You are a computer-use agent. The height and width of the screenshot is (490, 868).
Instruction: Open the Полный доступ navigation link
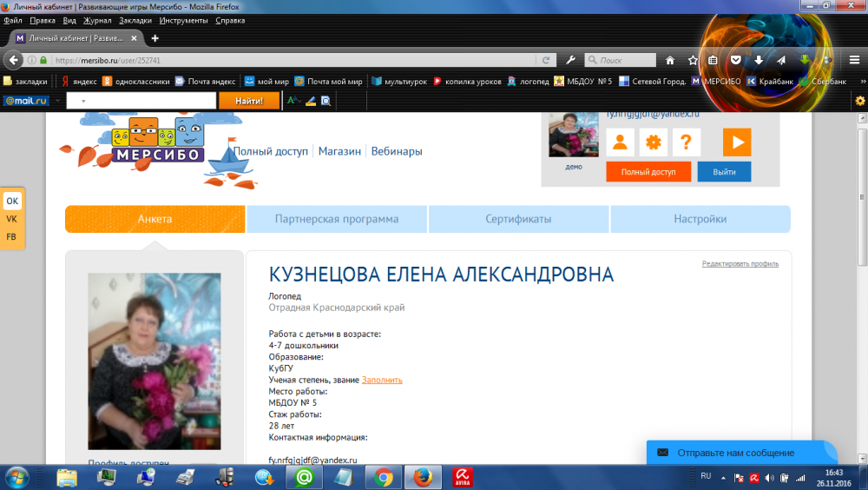(271, 151)
